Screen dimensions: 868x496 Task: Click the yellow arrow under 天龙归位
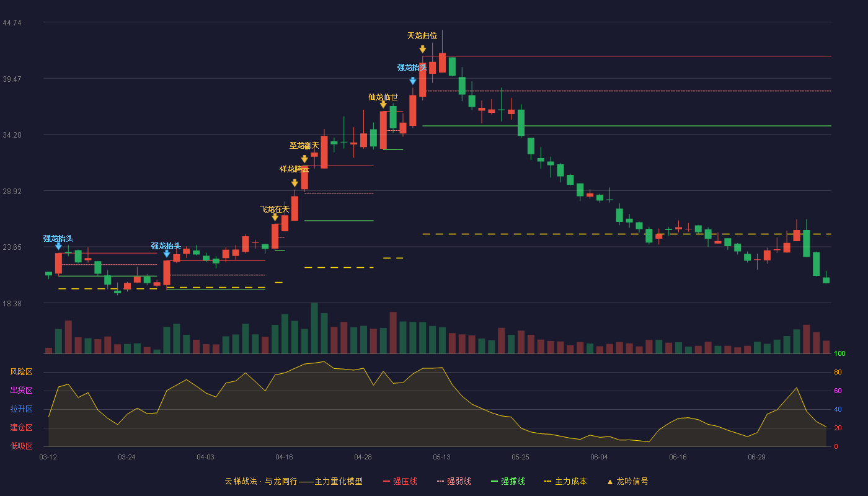coord(422,49)
